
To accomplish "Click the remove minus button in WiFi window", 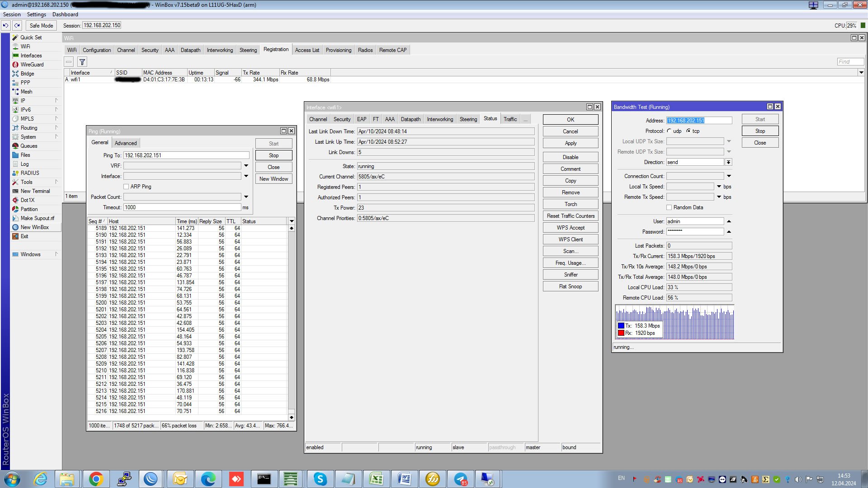I will (x=69, y=62).
